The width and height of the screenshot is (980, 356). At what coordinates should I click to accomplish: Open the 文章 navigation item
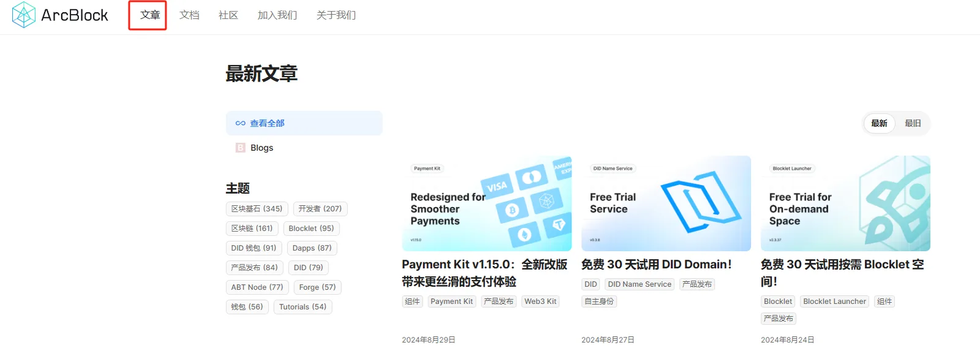[x=150, y=15]
